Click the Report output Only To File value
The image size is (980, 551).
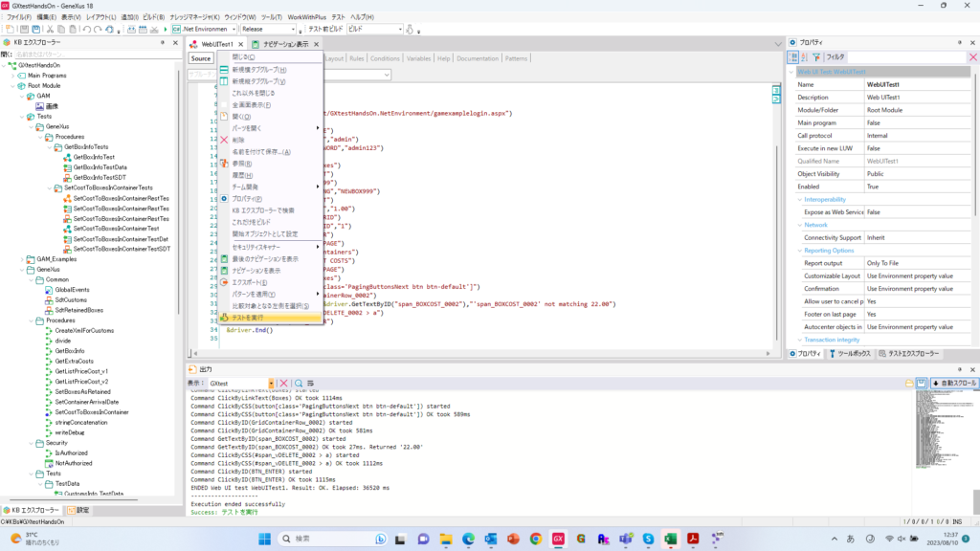917,263
